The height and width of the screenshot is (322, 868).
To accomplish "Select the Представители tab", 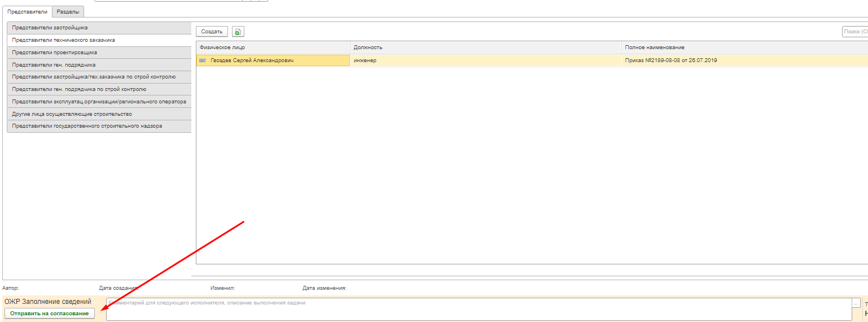I will [28, 11].
